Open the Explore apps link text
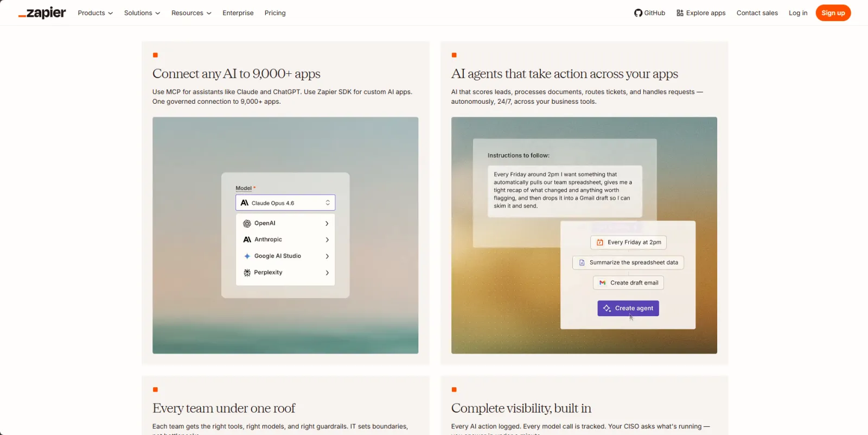This screenshot has height=435, width=868. [x=706, y=13]
